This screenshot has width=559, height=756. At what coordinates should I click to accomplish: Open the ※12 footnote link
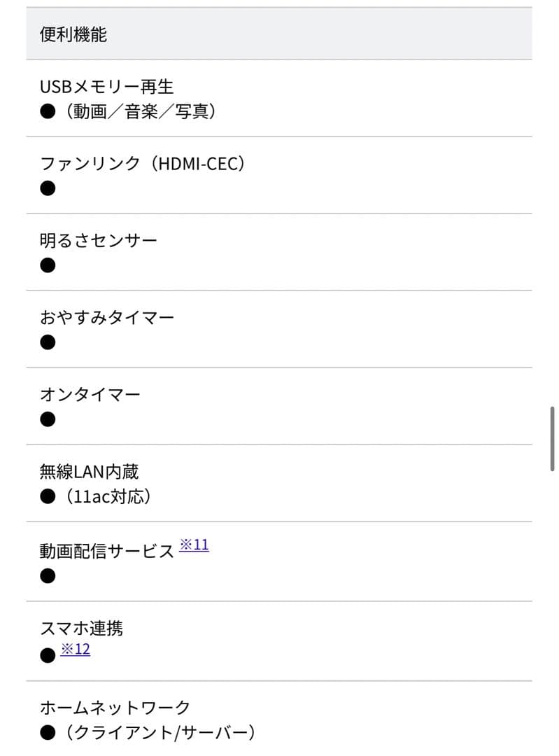click(75, 649)
